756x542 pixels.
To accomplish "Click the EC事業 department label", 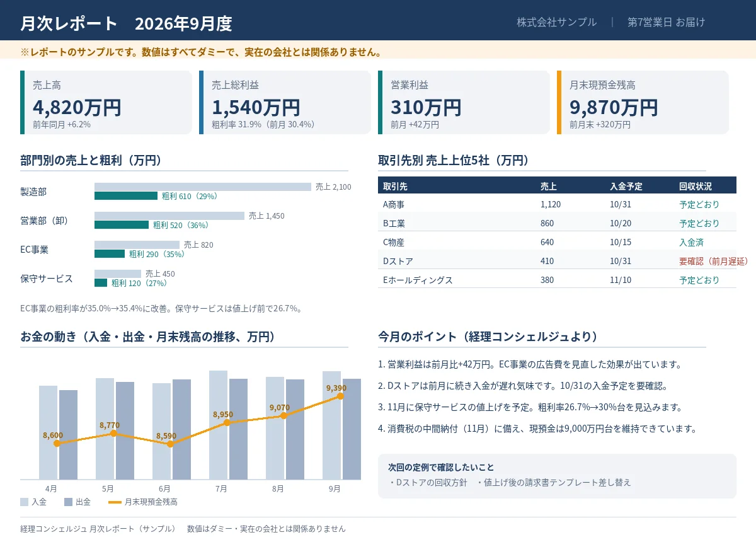I will pos(34,249).
